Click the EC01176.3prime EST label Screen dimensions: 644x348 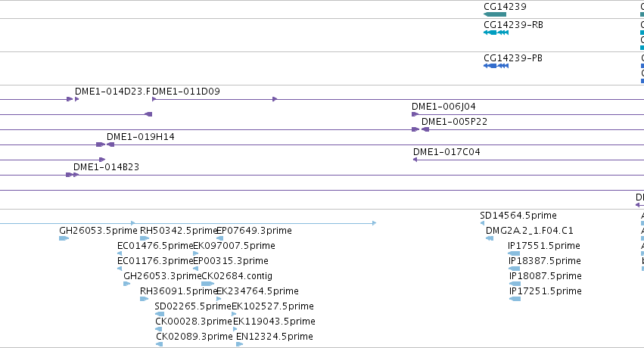pyautogui.click(x=155, y=262)
